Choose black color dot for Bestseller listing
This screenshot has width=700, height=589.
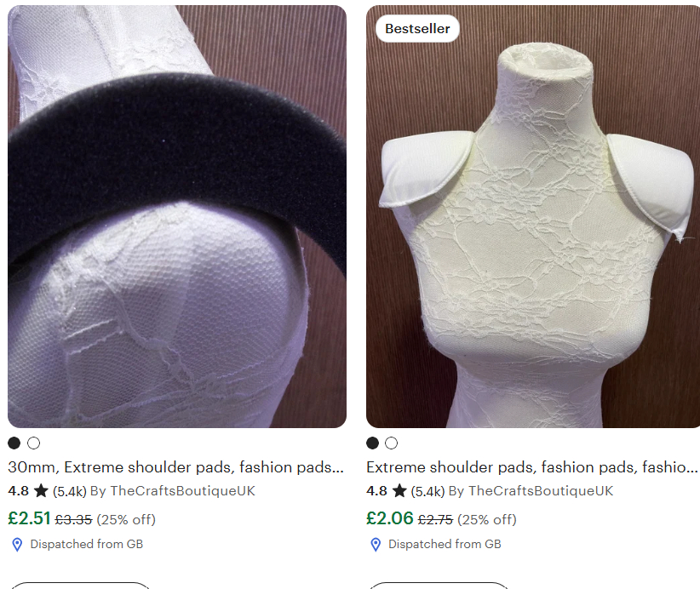[x=372, y=443]
